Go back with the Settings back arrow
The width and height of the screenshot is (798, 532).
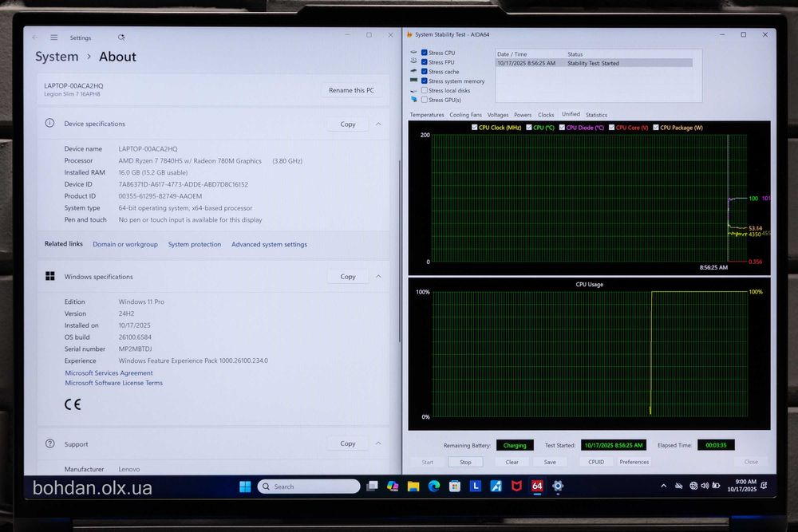click(34, 37)
